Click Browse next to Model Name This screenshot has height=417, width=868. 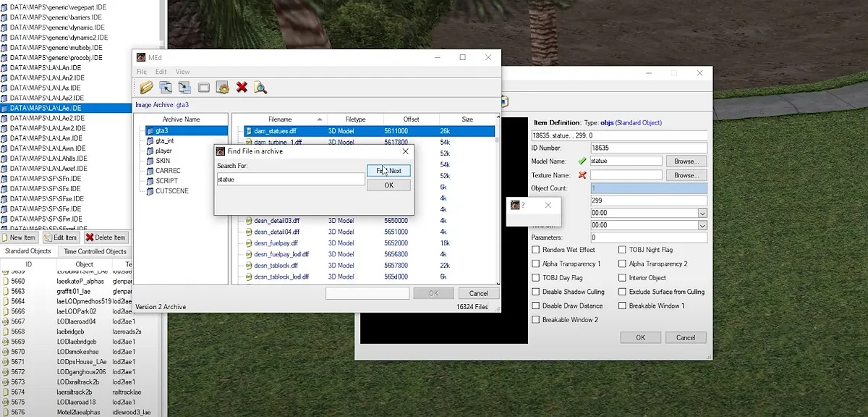685,161
